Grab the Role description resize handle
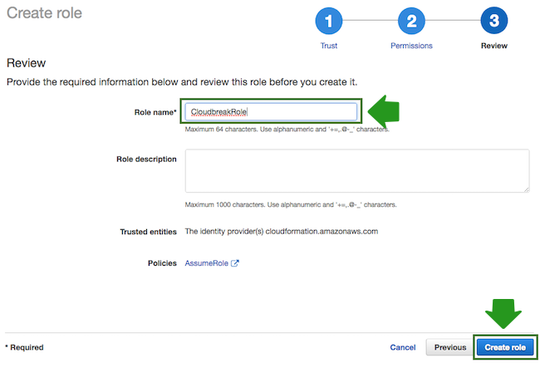This screenshot has width=540, height=392. pos(525,189)
